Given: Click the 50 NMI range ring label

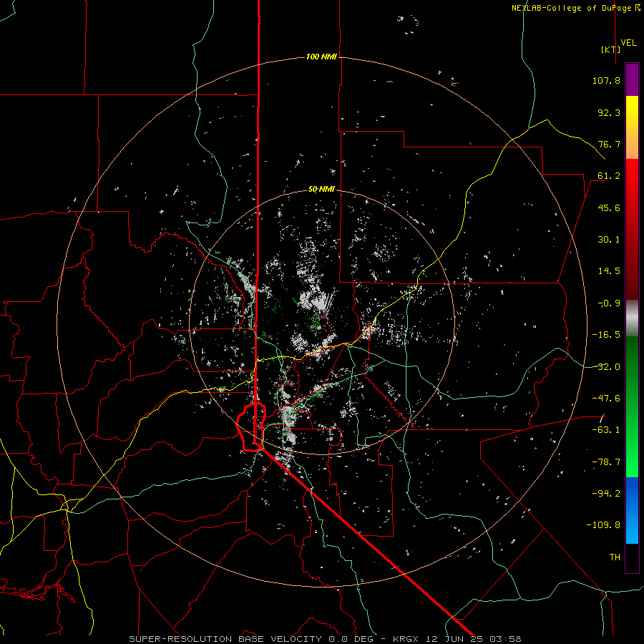Looking at the screenshot, I should pos(321,190).
